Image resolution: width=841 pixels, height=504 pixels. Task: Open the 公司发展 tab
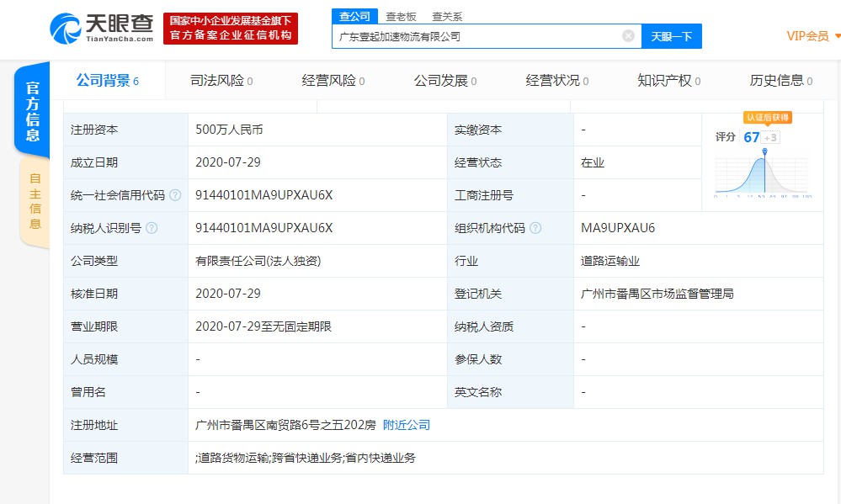[x=445, y=81]
